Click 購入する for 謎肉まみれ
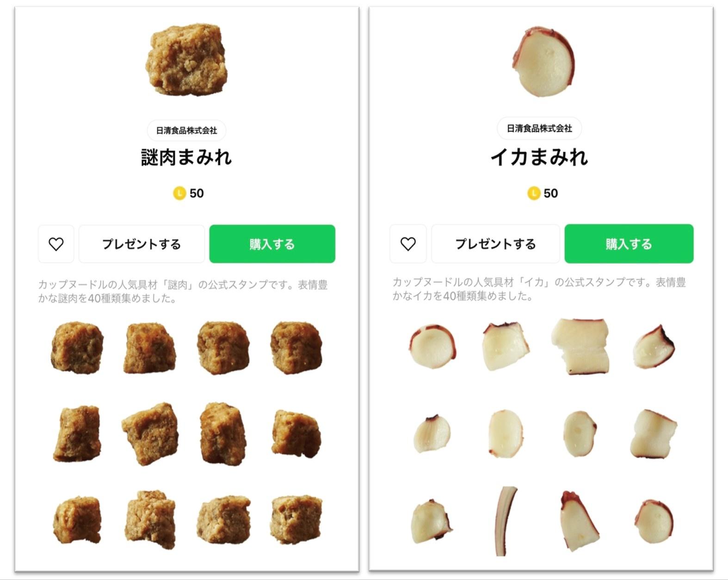The image size is (728, 580). (272, 244)
